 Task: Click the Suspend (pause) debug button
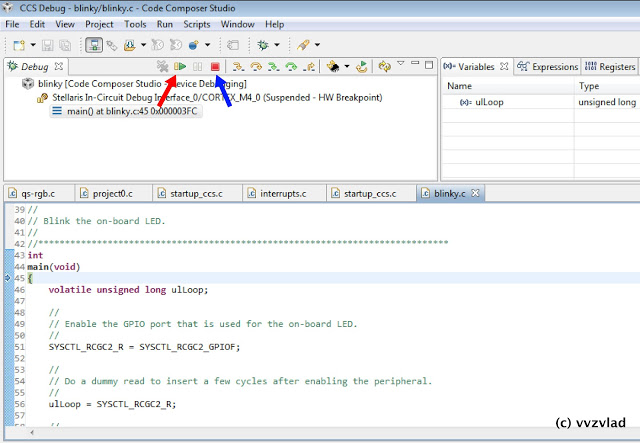tap(198, 66)
